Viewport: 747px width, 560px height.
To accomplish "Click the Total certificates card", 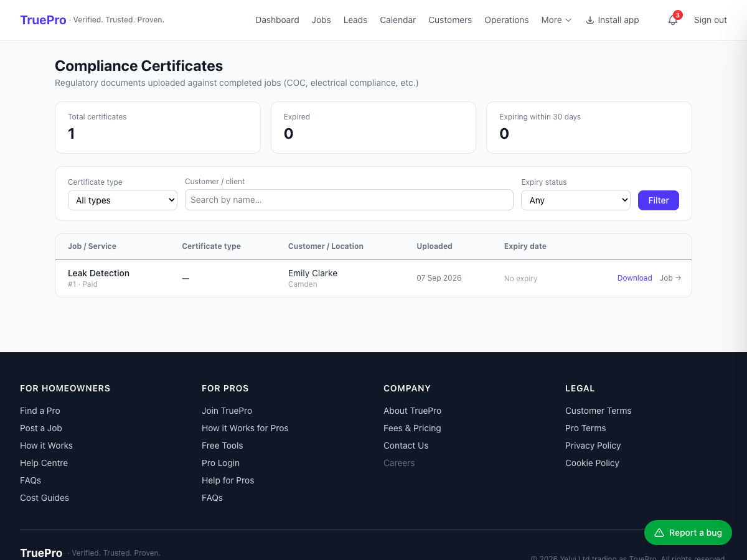I will coord(157,128).
